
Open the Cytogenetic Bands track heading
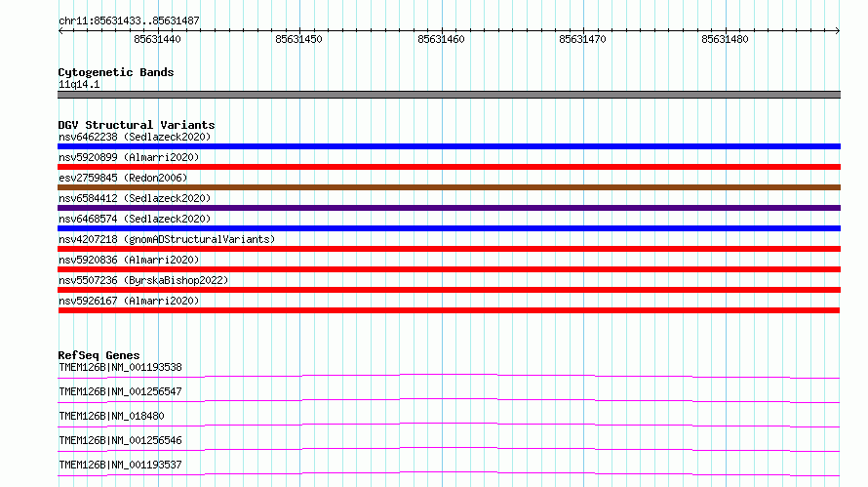tap(116, 72)
